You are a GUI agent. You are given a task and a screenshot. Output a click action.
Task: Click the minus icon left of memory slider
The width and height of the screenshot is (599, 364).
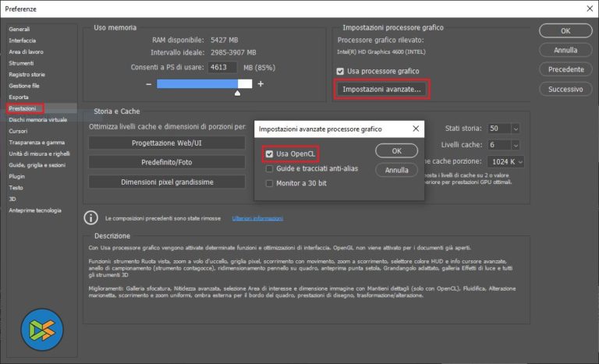(x=148, y=83)
